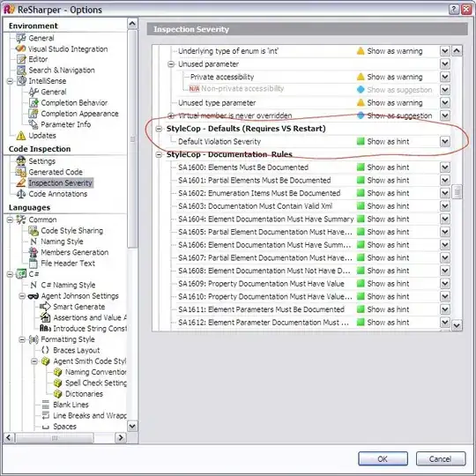Click the Code Style Sharing icon
The image size is (476, 476).
pos(33,230)
